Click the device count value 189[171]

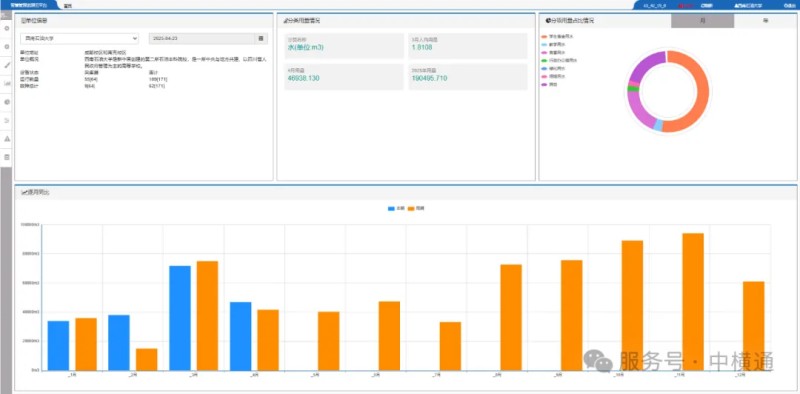[x=158, y=79]
